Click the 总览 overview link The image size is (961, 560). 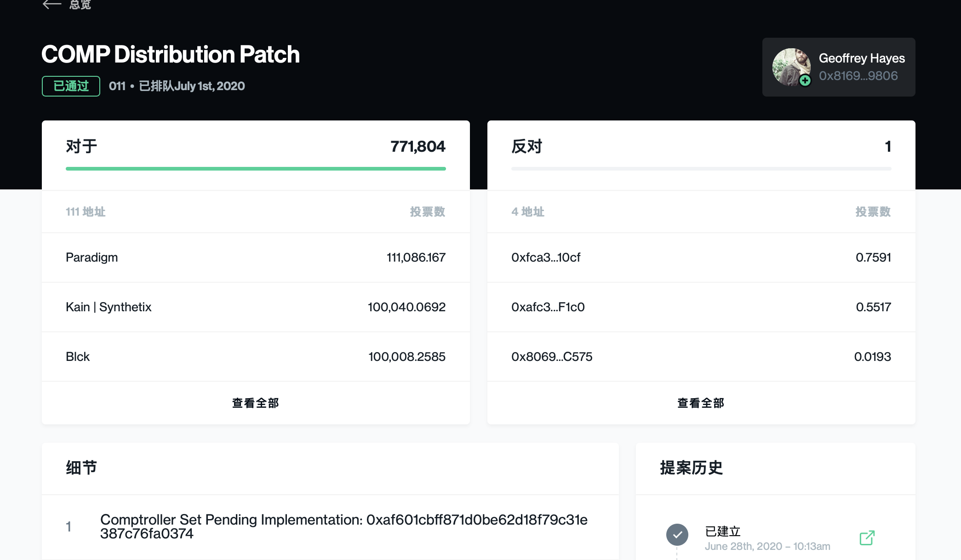80,5
